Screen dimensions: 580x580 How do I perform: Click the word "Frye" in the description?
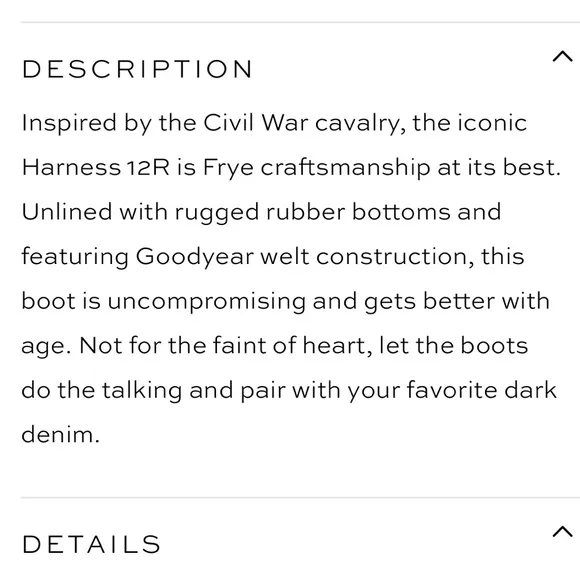tap(228, 168)
